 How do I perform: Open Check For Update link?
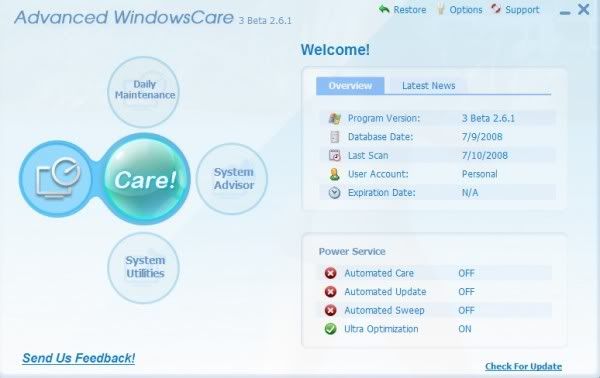(x=523, y=366)
